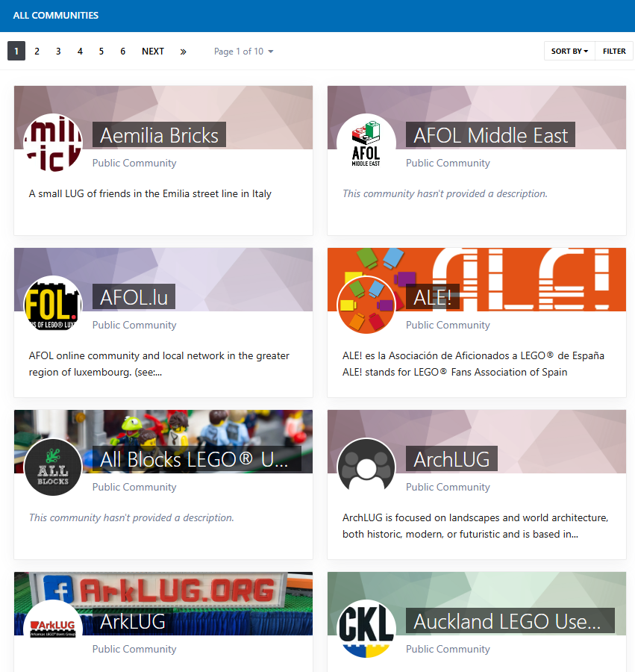Open the Page 1 of 10 dropdown
This screenshot has height=672, width=635.
click(x=244, y=52)
